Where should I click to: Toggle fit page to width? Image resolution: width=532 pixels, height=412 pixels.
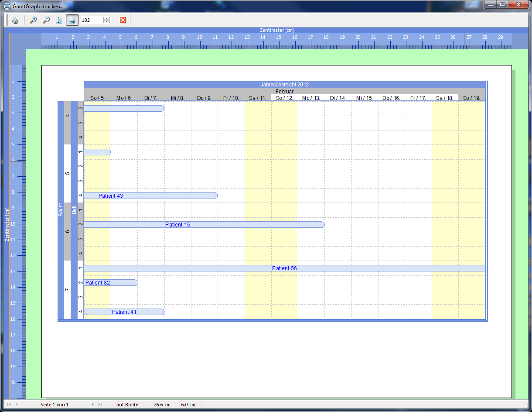click(x=72, y=21)
